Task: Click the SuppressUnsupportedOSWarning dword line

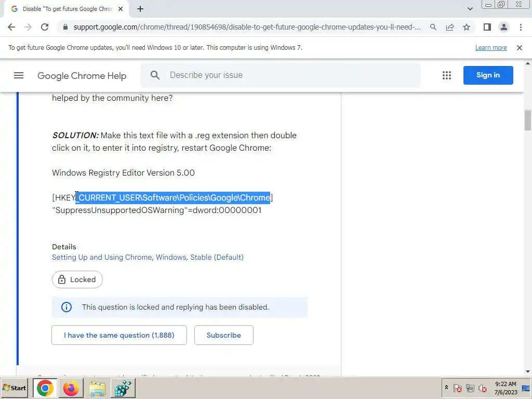Action: pyautogui.click(x=157, y=210)
